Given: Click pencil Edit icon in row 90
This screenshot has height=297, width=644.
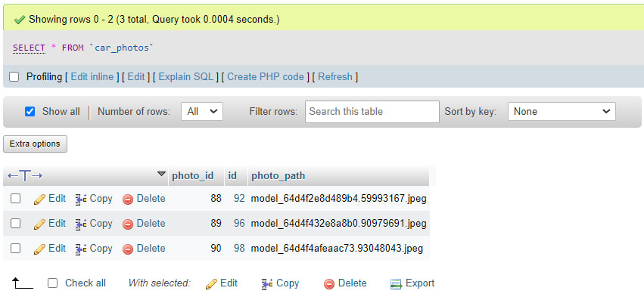Looking at the screenshot, I should click(39, 249).
